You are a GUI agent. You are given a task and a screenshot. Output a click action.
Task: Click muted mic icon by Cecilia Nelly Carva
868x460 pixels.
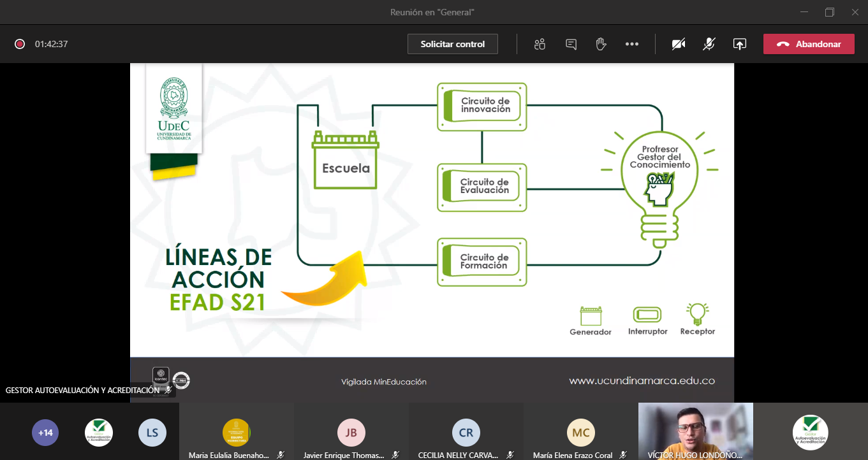click(510, 455)
